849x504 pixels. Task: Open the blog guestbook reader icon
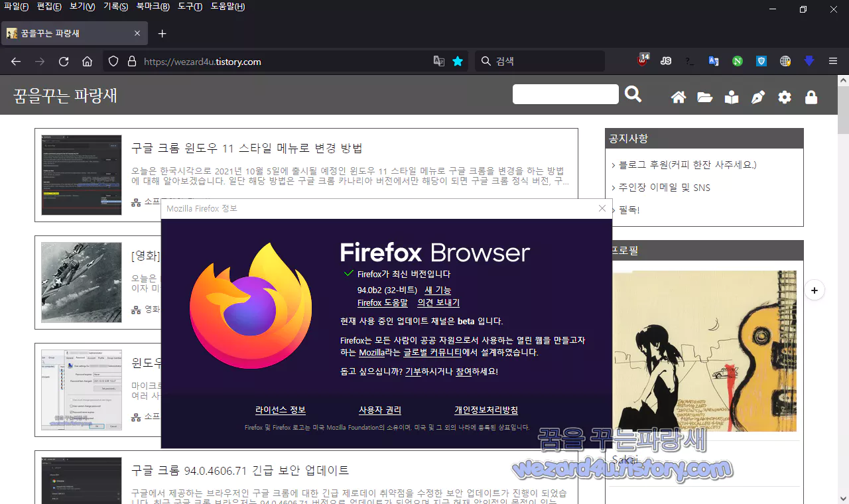coord(732,97)
